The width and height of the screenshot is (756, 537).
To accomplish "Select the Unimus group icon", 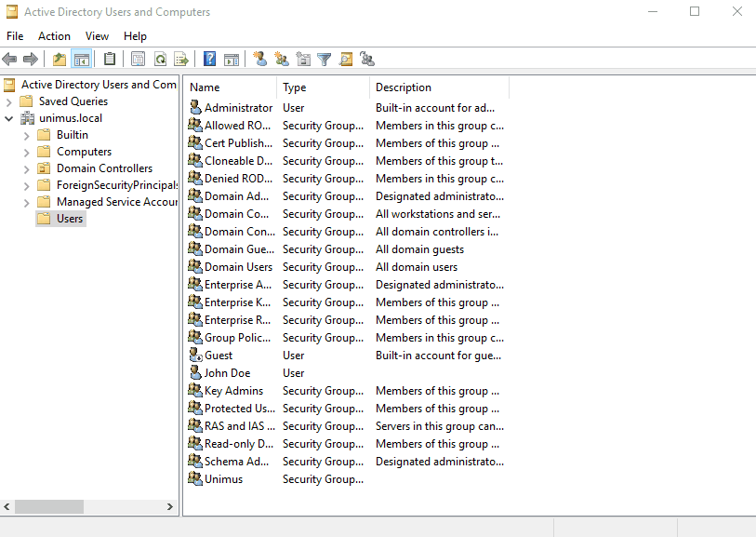I will point(195,478).
